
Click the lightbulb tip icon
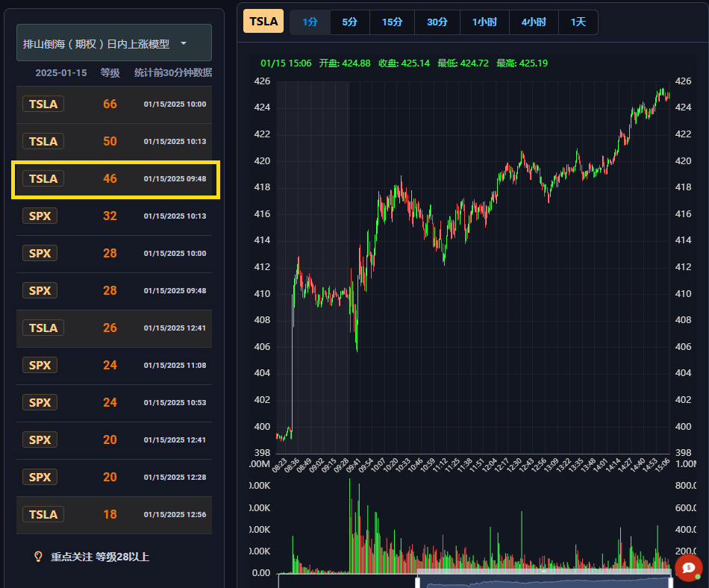38,557
